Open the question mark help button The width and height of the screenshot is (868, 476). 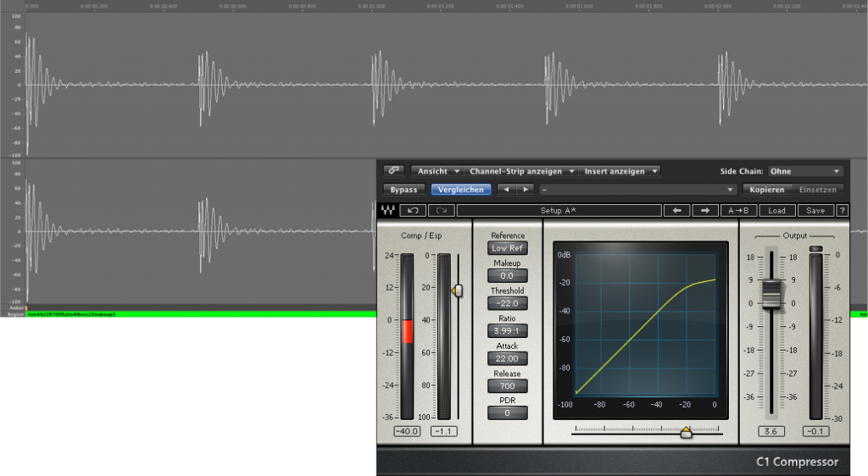pyautogui.click(x=842, y=210)
